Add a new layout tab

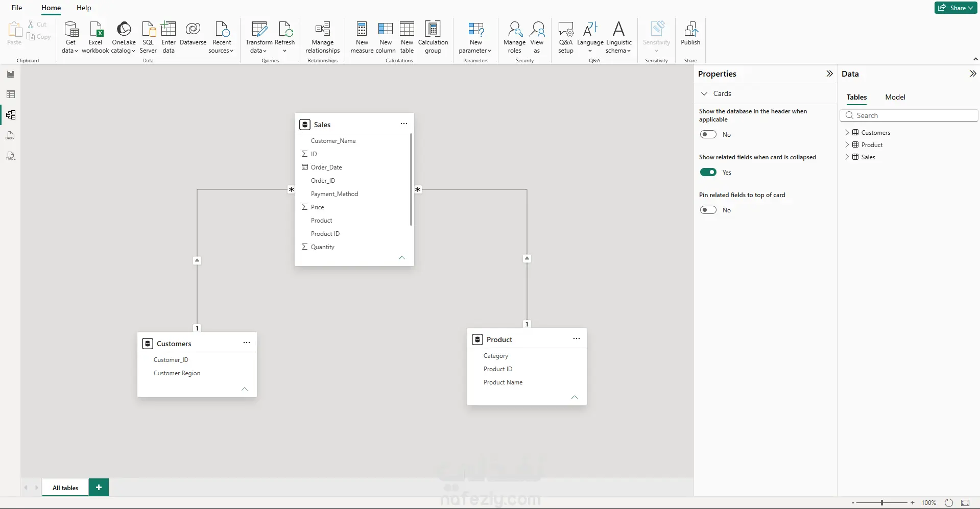coord(99,488)
